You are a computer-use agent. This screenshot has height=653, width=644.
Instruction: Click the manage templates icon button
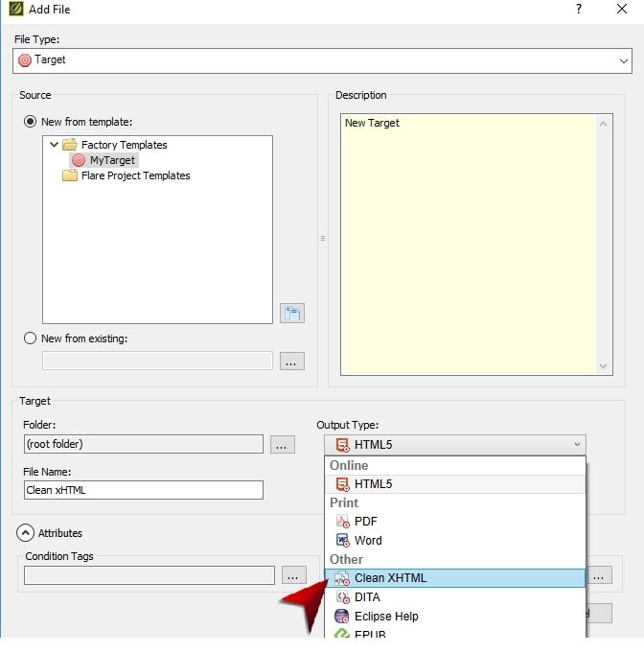[292, 313]
